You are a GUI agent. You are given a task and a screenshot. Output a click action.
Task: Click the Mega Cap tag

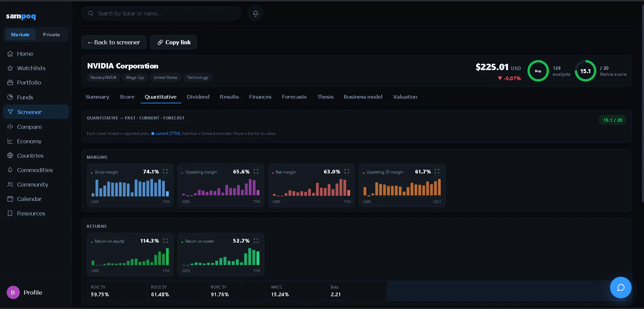click(x=135, y=78)
